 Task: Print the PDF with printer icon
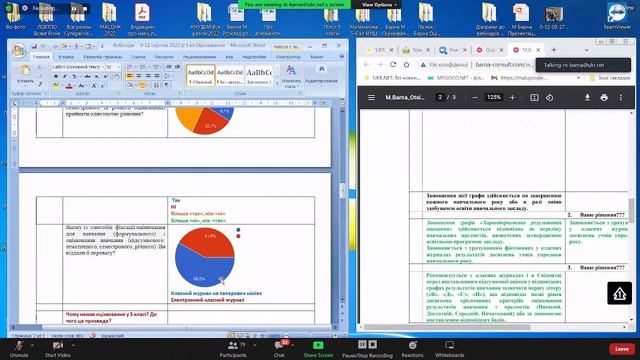(604, 98)
